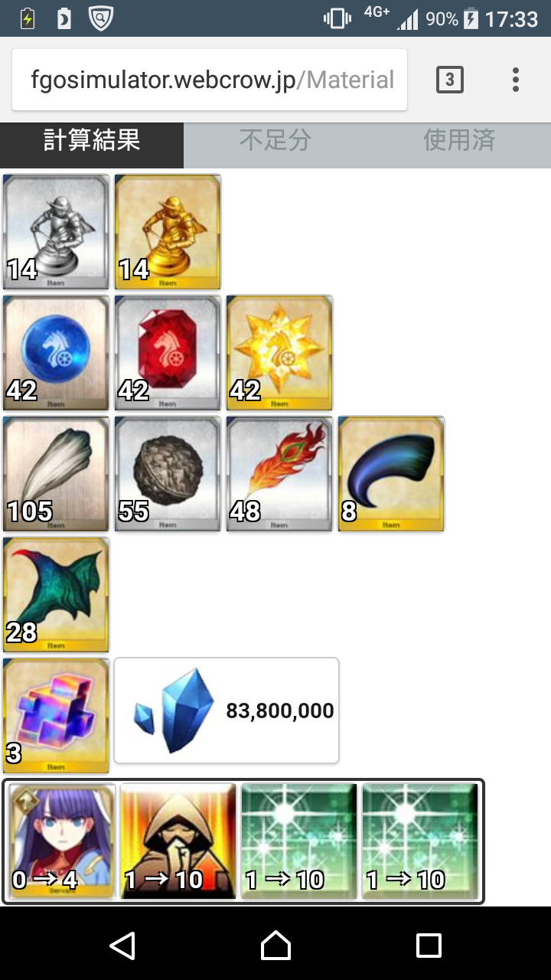Viewport: 551px width, 980px height.
Task: Tap the gold Rider monument icon
Action: click(168, 232)
